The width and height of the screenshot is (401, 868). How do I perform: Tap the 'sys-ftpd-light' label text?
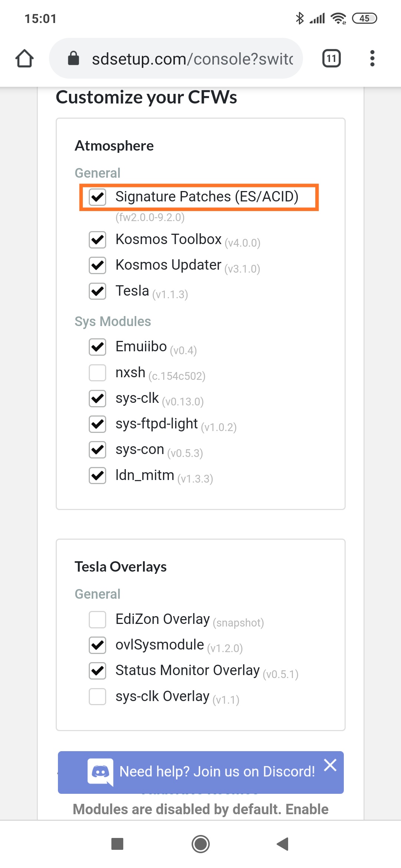click(157, 424)
